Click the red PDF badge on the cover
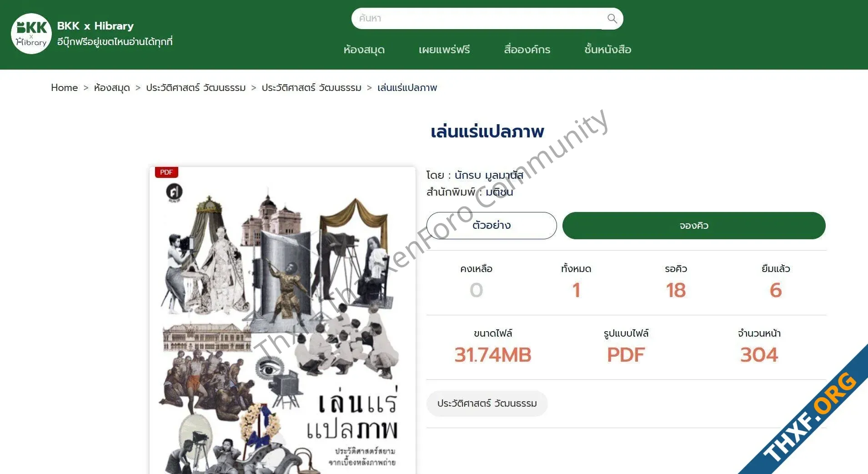This screenshot has height=474, width=868. pyautogui.click(x=166, y=172)
